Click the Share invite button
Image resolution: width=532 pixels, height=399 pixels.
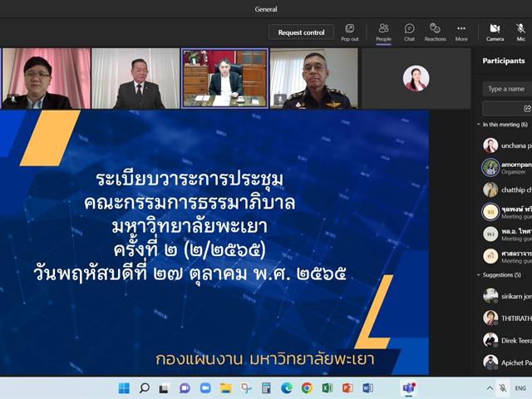[507, 108]
